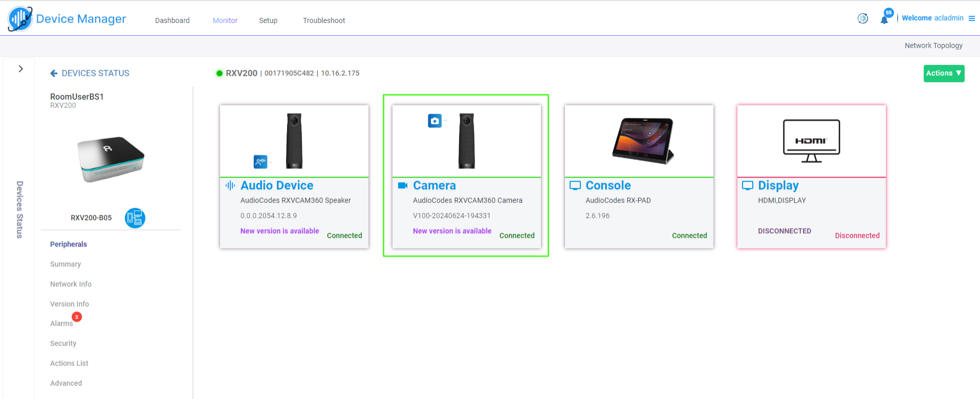Click the Disconnected status on Display card
This screenshot has height=399, width=980.
click(857, 235)
